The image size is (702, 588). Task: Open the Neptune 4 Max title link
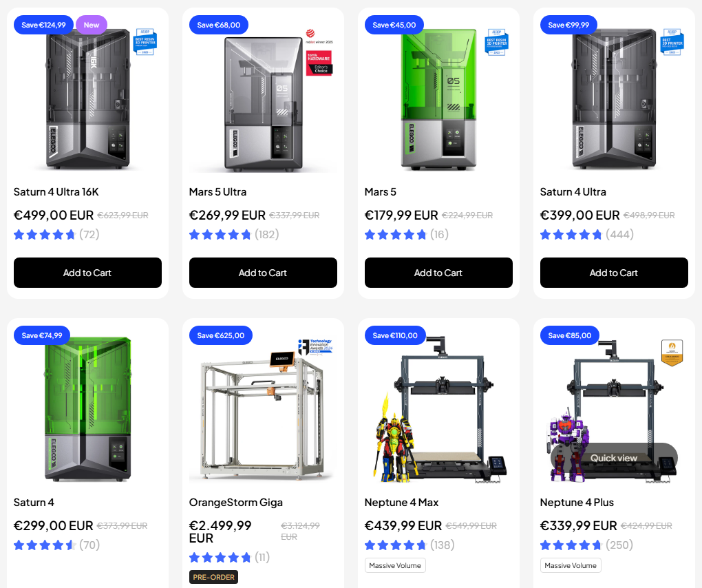(x=402, y=503)
